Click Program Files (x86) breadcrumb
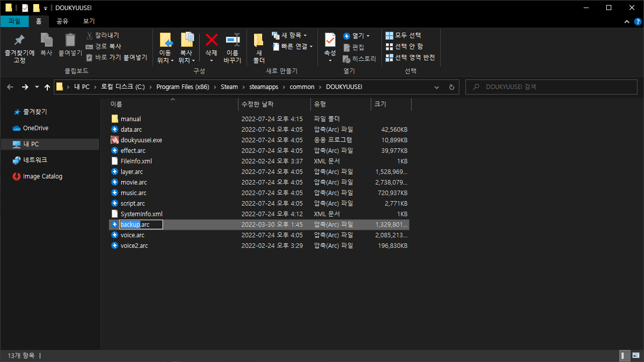The width and height of the screenshot is (644, 362). click(183, 87)
